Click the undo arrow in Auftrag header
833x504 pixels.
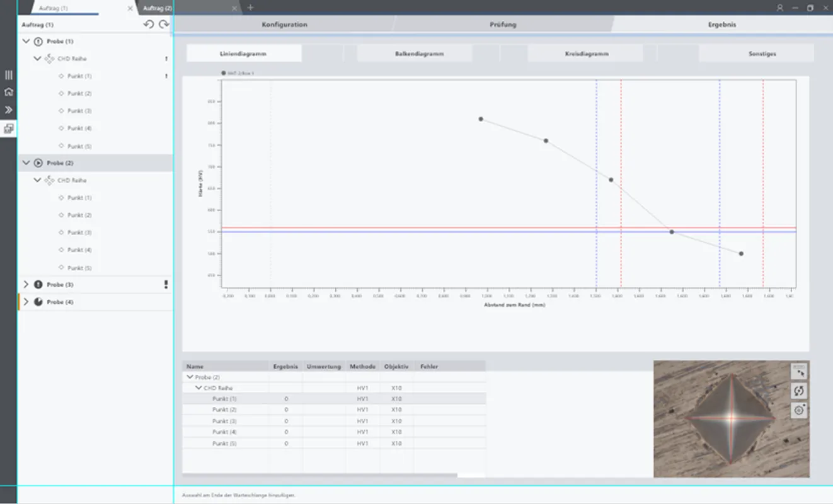tap(149, 25)
